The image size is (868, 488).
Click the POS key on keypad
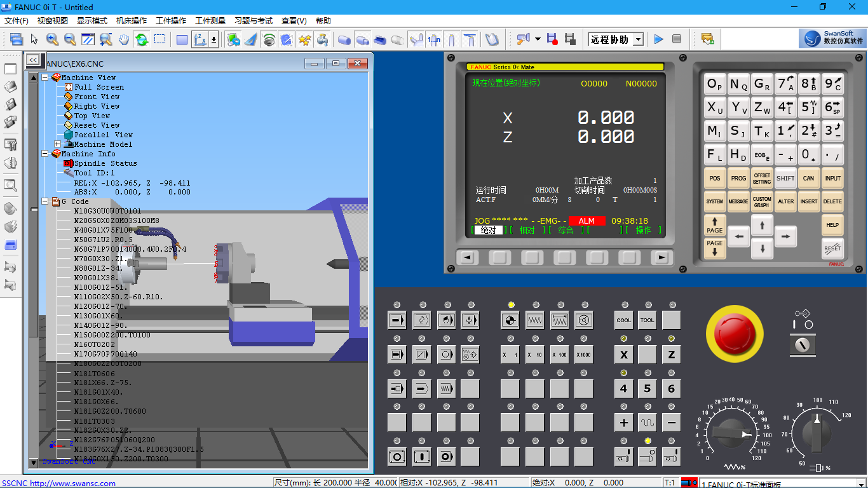[715, 179]
